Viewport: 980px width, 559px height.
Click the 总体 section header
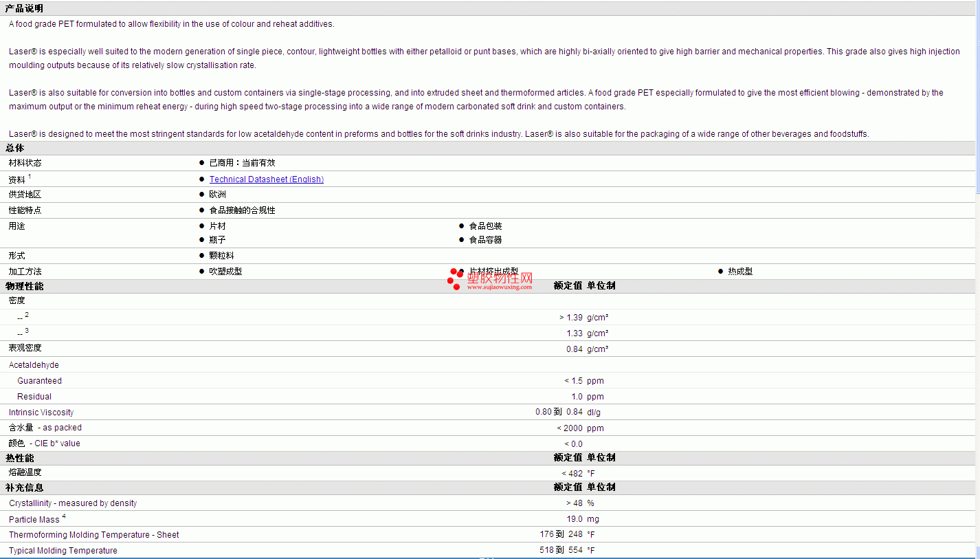click(15, 148)
